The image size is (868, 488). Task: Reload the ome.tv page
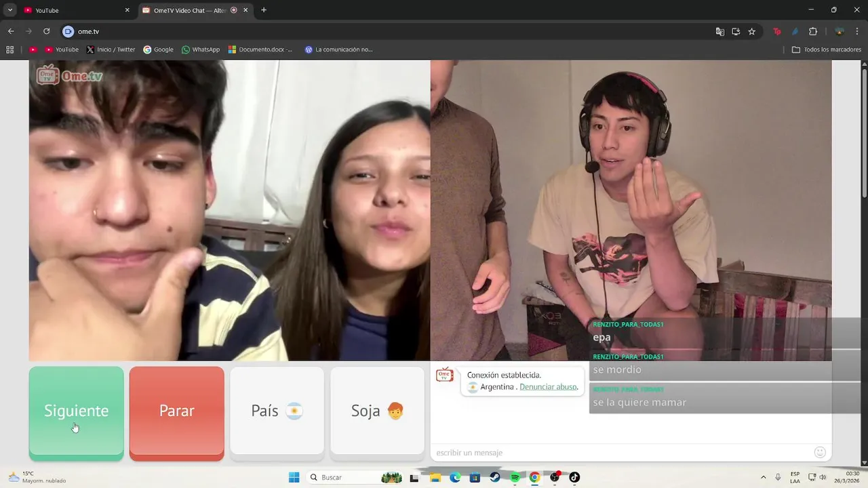click(46, 31)
